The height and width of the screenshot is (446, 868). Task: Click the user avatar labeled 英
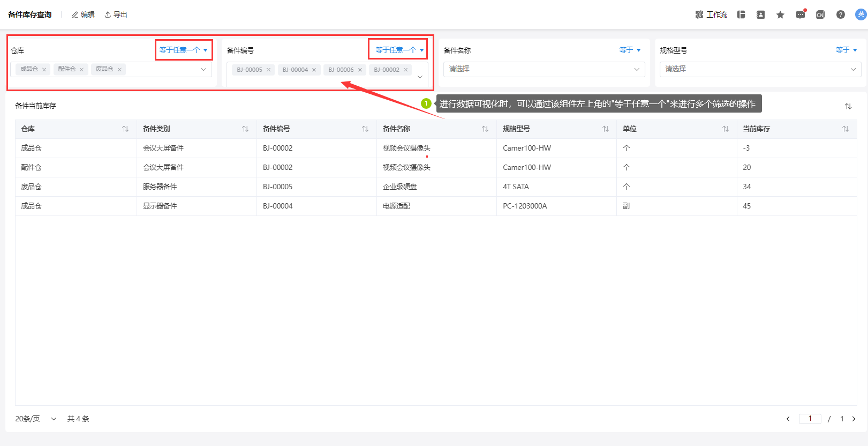861,14
